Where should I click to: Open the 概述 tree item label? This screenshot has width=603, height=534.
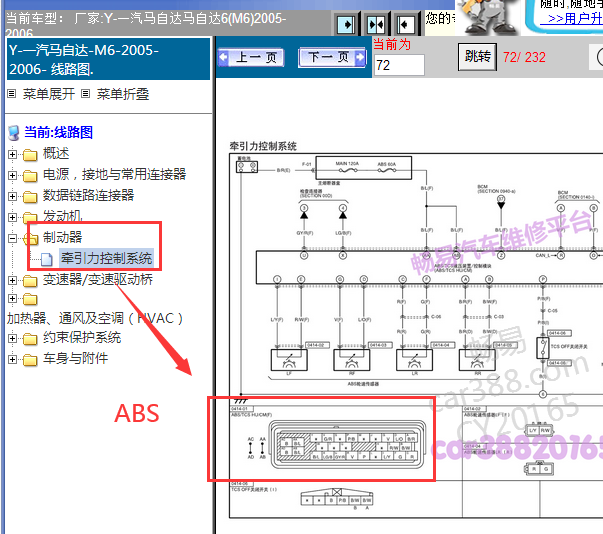pyautogui.click(x=56, y=153)
